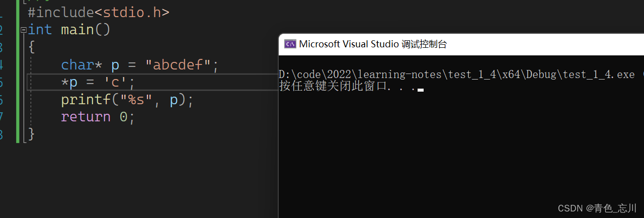Click the zero literal after return

point(124,117)
